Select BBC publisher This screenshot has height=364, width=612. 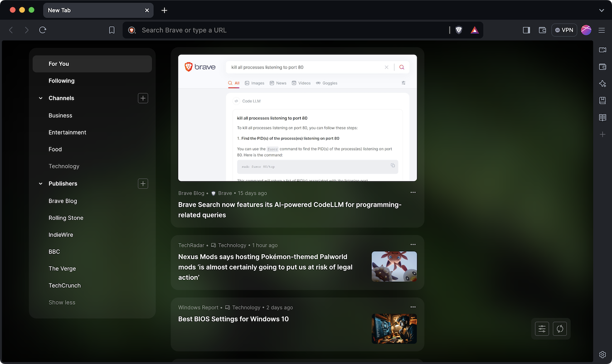[x=54, y=252]
